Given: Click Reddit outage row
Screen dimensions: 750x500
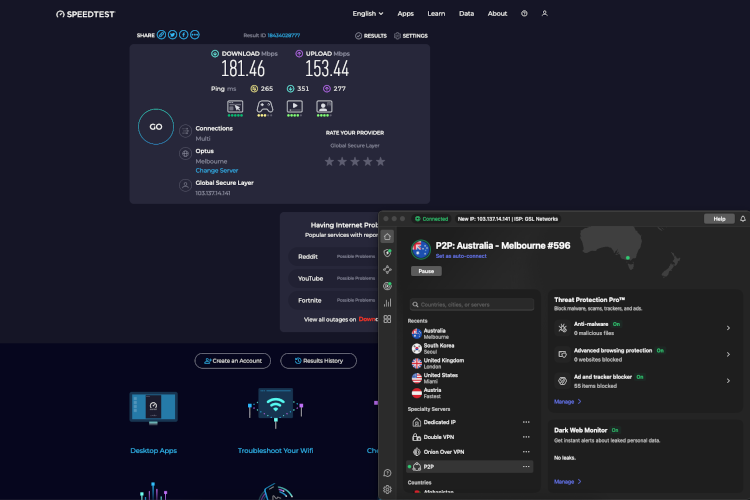Looking at the screenshot, I should click(334, 256).
